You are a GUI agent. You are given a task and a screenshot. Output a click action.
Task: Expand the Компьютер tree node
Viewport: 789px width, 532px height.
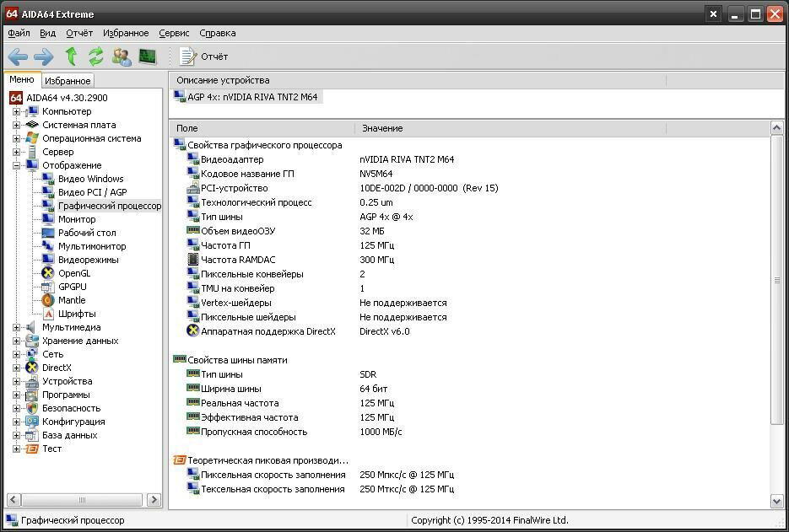(x=17, y=111)
